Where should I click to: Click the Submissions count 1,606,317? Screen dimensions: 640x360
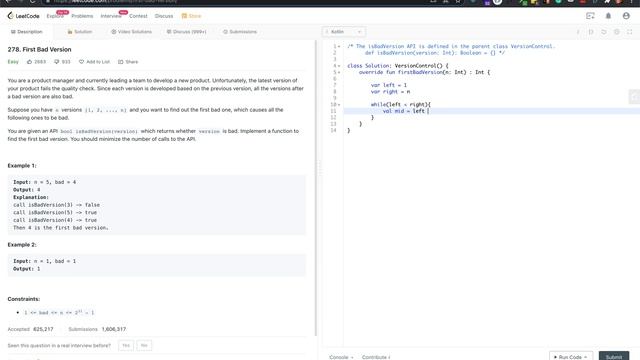pyautogui.click(x=114, y=329)
